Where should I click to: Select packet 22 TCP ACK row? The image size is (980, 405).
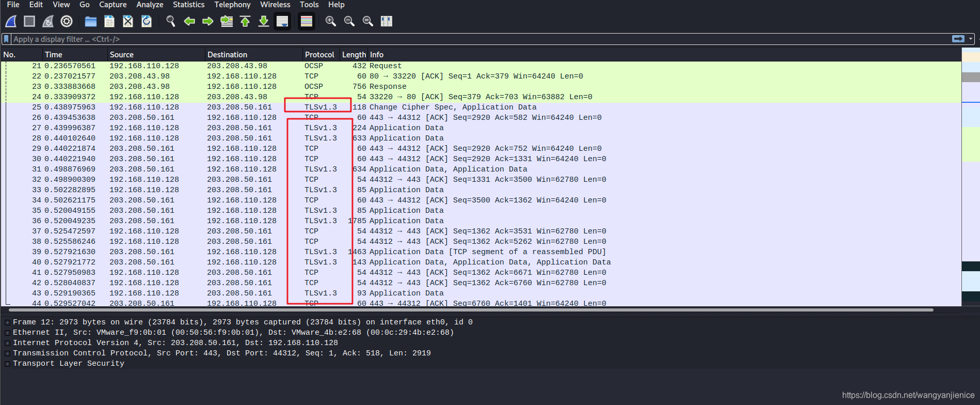(x=481, y=76)
